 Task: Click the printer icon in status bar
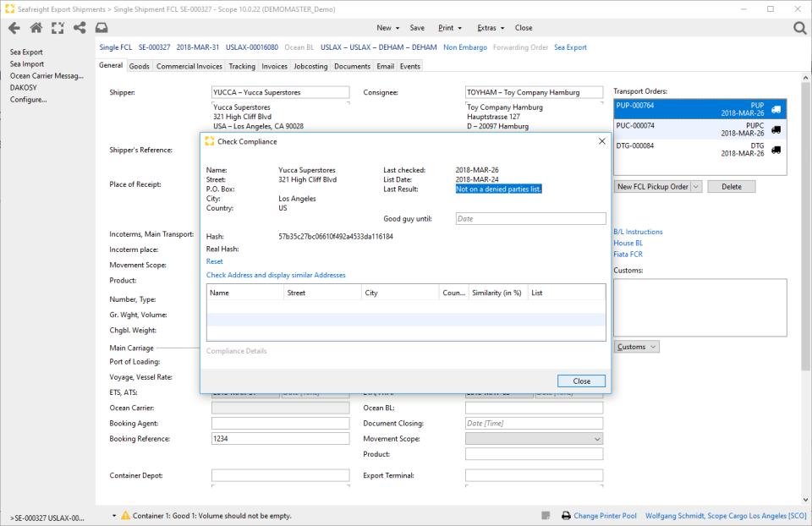click(x=567, y=516)
